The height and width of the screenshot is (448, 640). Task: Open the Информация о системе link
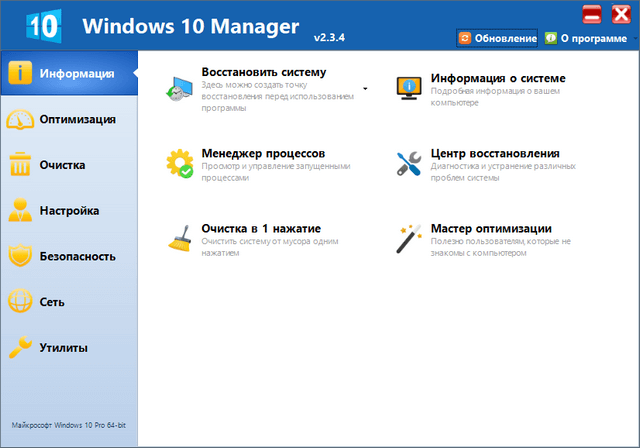[498, 78]
